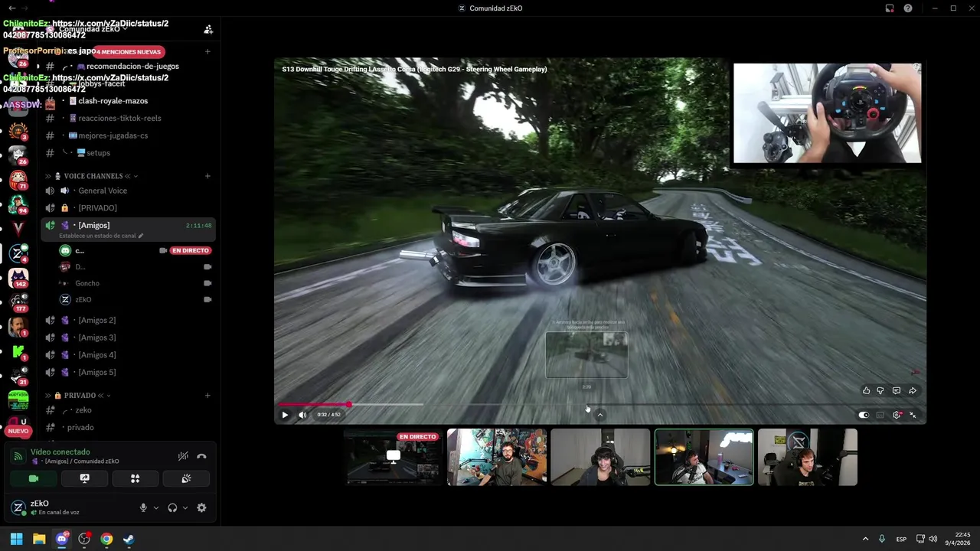This screenshot has width=980, height=551.
Task: Select the green-outlined speaking camera tile
Action: pos(704,457)
